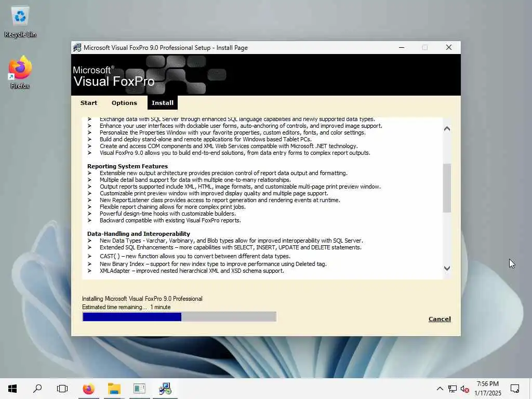532x399 pixels.
Task: Click the 'New Binary Index' bullet line
Action: (213, 264)
